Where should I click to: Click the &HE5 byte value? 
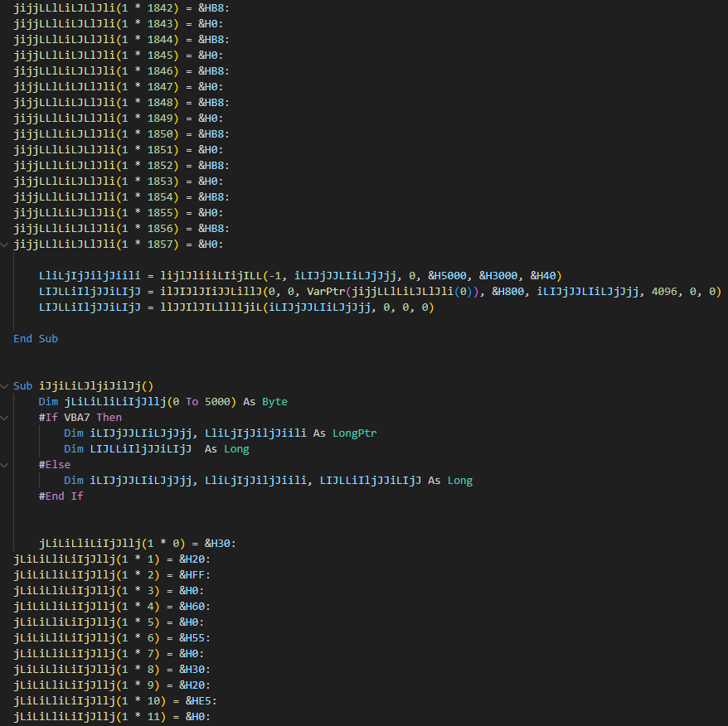tap(199, 701)
